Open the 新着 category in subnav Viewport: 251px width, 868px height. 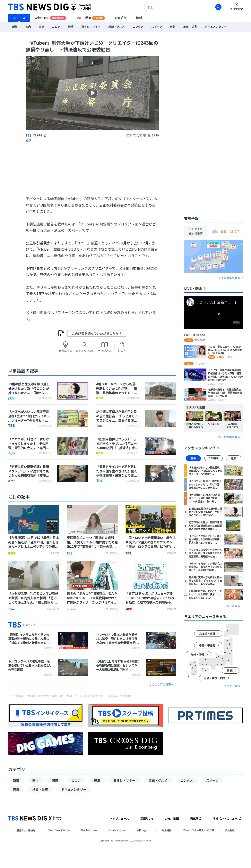(x=15, y=27)
